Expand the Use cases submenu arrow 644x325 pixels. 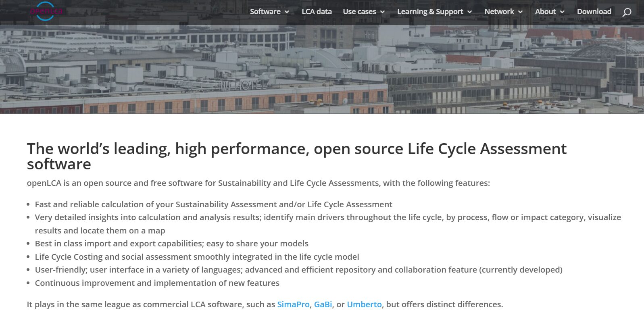coord(382,12)
